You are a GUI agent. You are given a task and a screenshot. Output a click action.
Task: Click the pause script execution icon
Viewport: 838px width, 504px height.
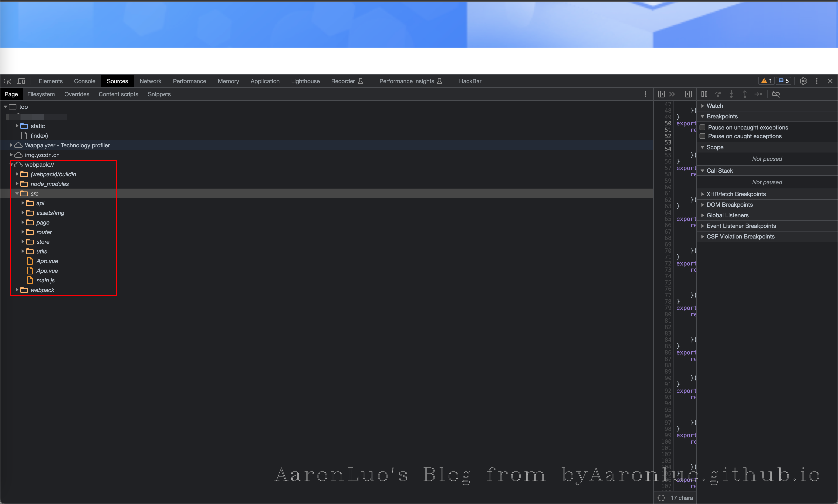point(704,94)
